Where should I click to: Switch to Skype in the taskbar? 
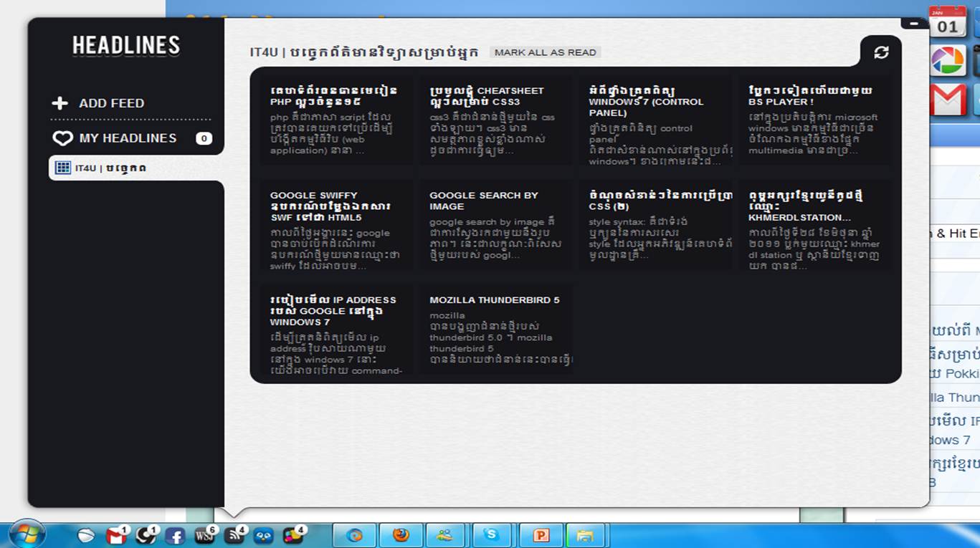coord(491,535)
